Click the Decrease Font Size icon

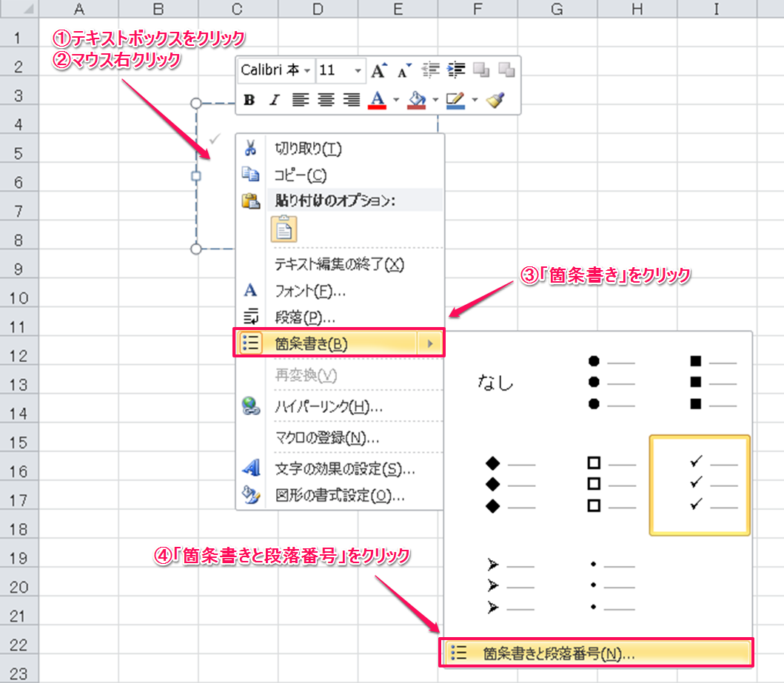coord(403,71)
